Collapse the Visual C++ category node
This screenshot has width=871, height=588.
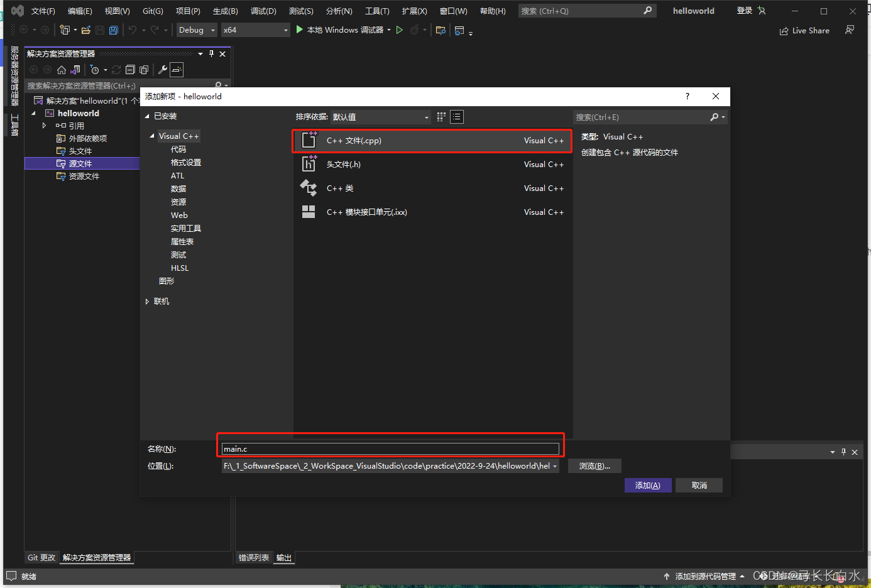click(x=152, y=136)
